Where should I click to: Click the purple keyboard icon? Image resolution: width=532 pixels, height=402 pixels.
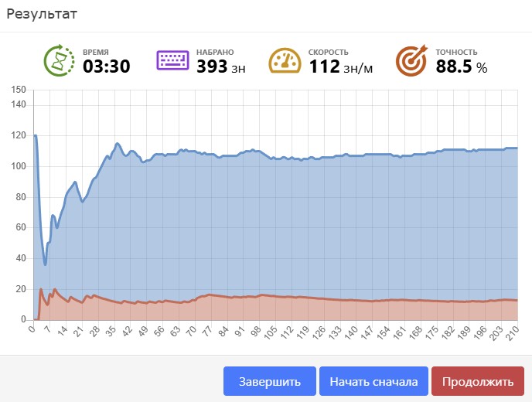172,60
